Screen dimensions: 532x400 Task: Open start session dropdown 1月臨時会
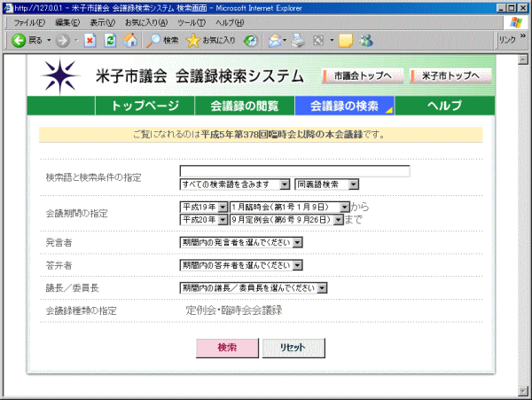(290, 207)
